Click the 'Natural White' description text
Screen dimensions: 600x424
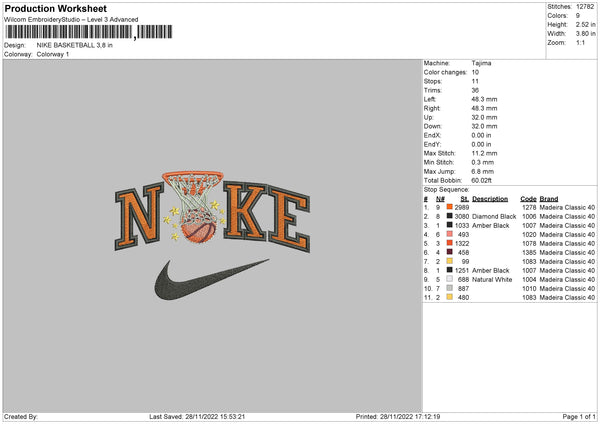point(492,279)
